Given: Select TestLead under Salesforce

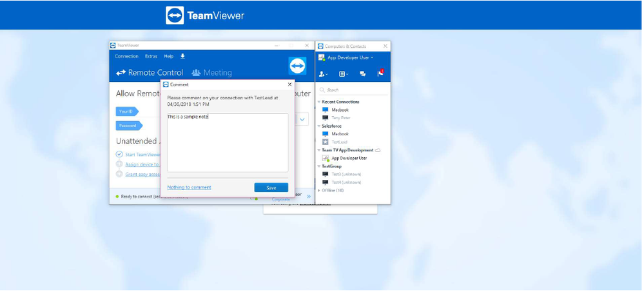Looking at the screenshot, I should 339,142.
